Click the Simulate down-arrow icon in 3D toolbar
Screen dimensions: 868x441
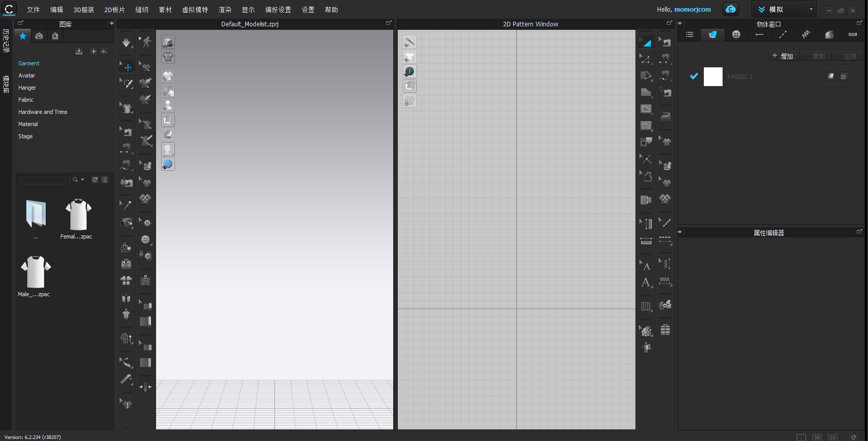(126, 43)
